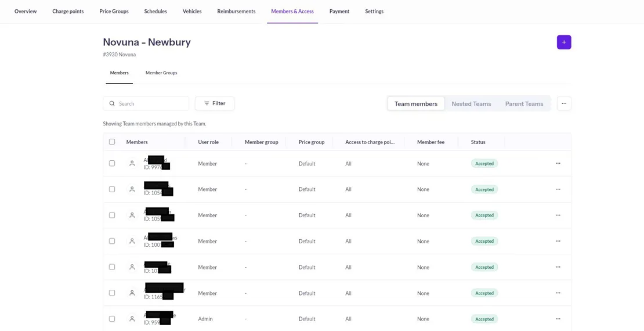
Task: Check the checkbox for the first member row
Action: point(112,164)
